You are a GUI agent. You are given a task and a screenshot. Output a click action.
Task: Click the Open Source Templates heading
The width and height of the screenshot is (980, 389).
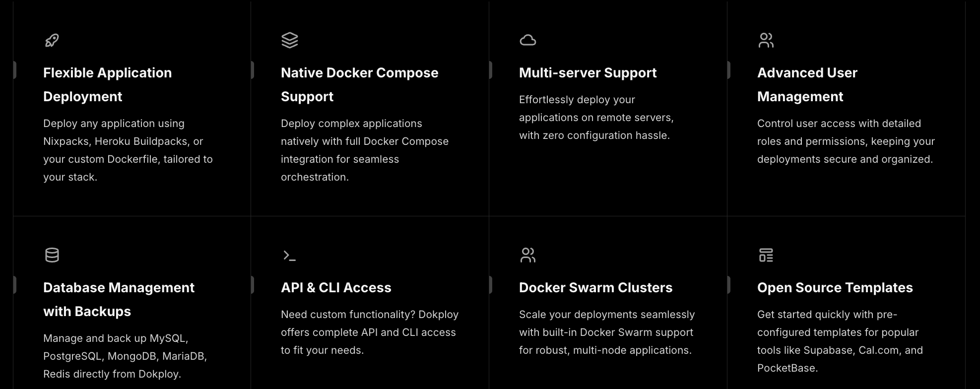[835, 287]
